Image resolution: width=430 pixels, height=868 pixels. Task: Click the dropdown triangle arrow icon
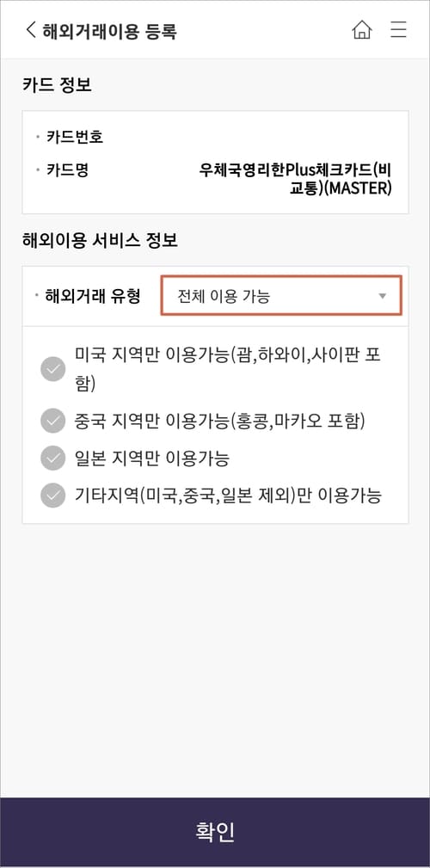pyautogui.click(x=382, y=296)
